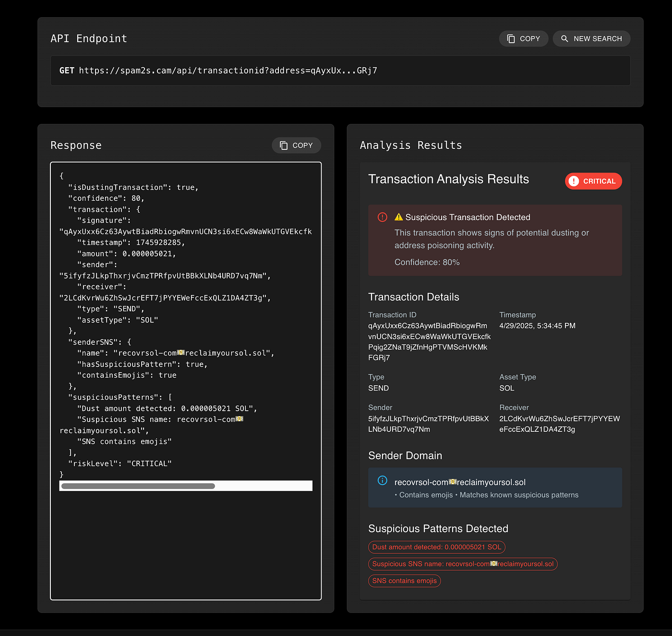Click '"amount": 0.000005021' line in JSON

127,254
